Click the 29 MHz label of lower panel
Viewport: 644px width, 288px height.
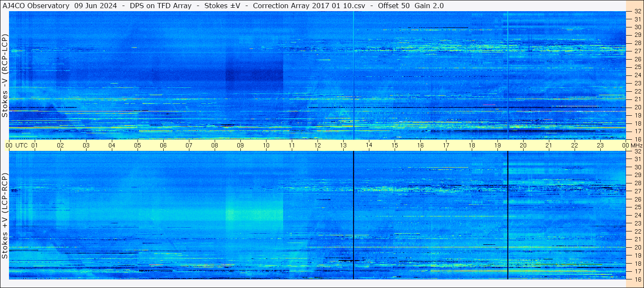[x=638, y=175]
